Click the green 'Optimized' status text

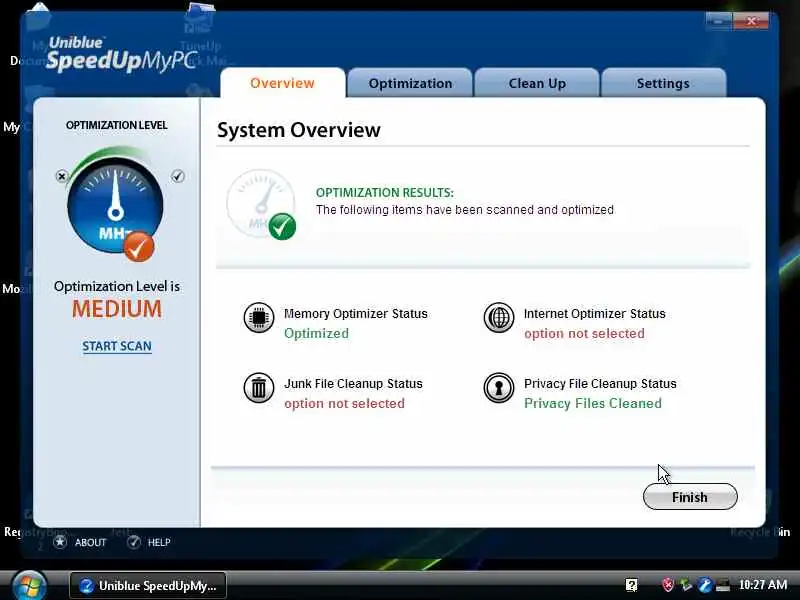tap(316, 333)
